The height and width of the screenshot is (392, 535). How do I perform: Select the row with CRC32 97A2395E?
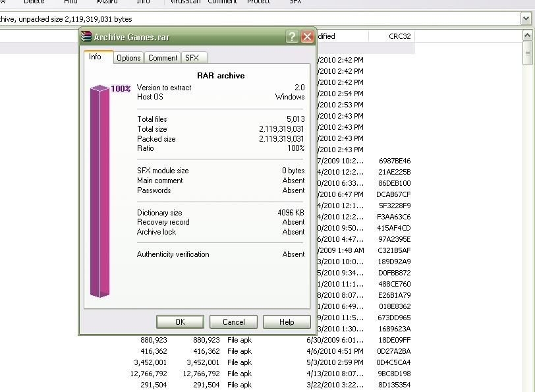pos(366,239)
